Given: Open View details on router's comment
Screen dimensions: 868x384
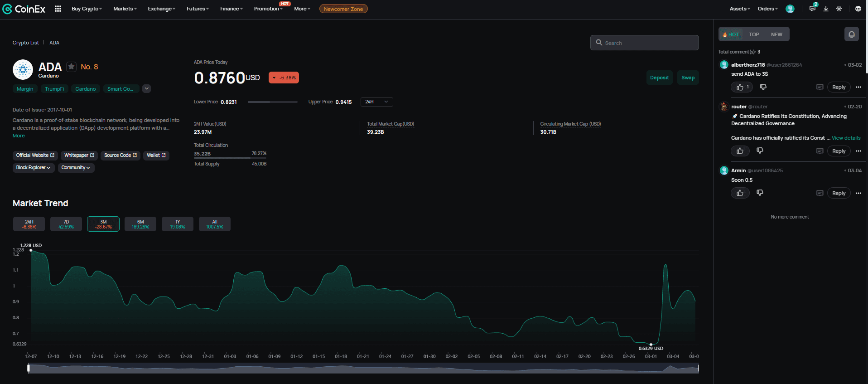Looking at the screenshot, I should pos(846,138).
